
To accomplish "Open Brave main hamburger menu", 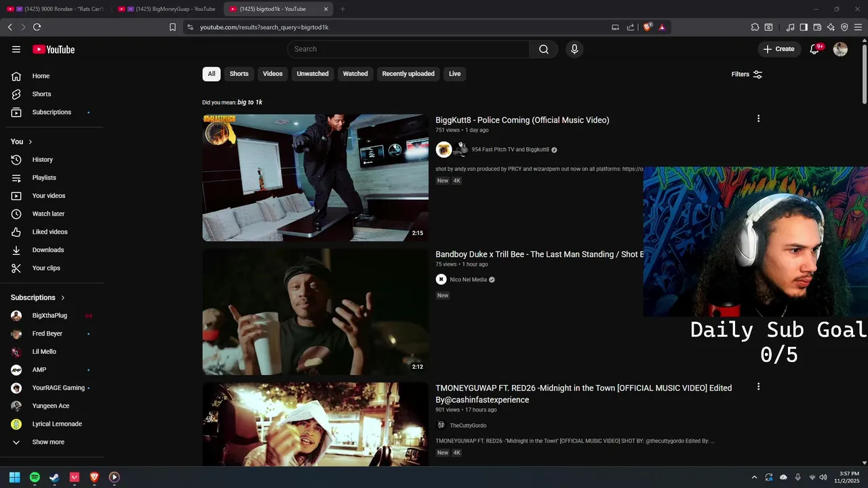I will (x=858, y=27).
